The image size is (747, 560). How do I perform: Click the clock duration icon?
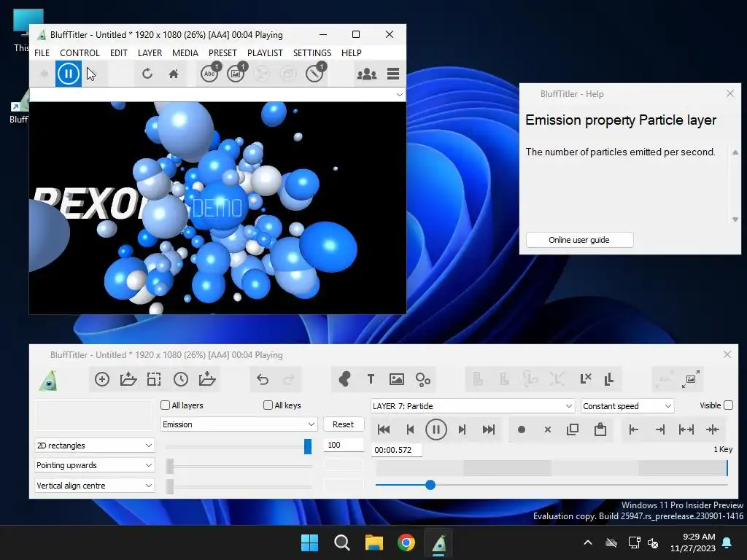pyautogui.click(x=181, y=379)
